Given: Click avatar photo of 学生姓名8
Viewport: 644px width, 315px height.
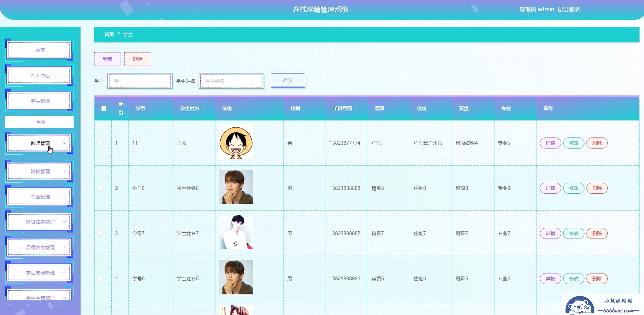Looking at the screenshot, I should point(236,187).
